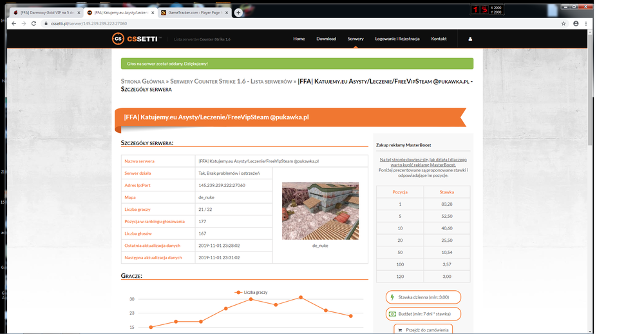
Task: Close the GameTracker.com tab
Action: click(227, 13)
